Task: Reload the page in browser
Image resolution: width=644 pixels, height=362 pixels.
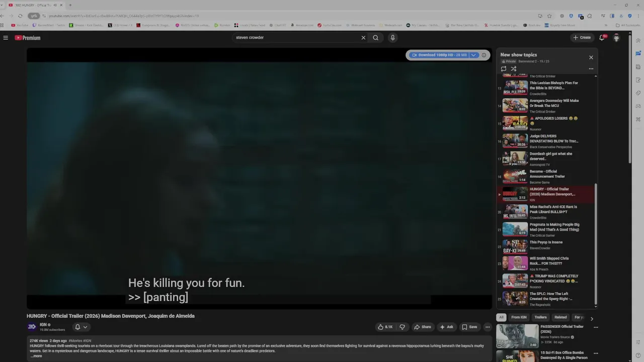Action: pos(20,16)
